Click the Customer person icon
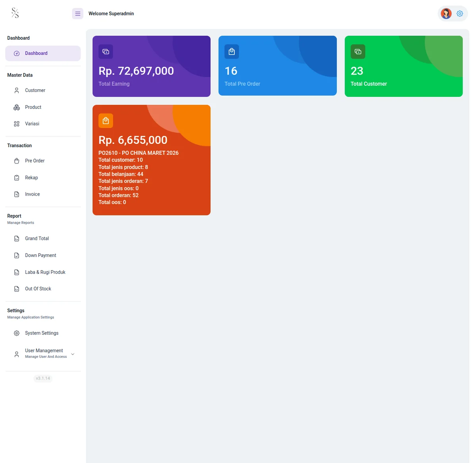Image resolution: width=476 pixels, height=463 pixels. pos(17,90)
